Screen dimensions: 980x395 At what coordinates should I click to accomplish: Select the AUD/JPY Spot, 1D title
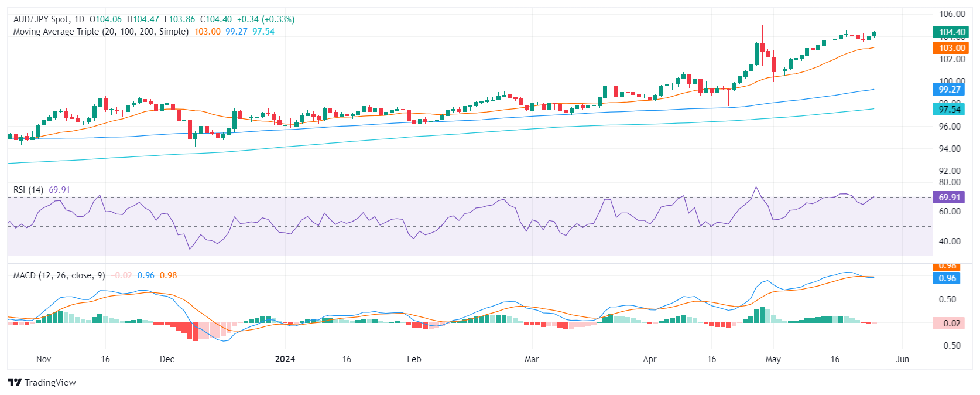49,19
